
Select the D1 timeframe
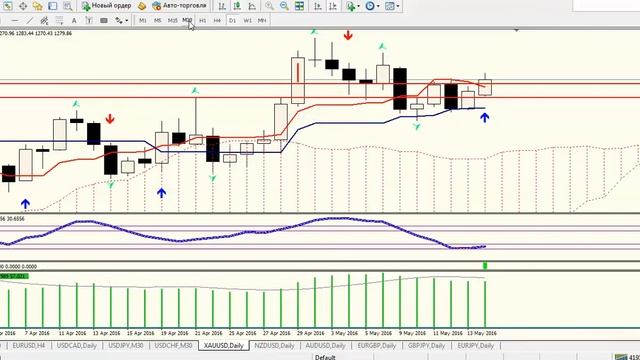232,20
